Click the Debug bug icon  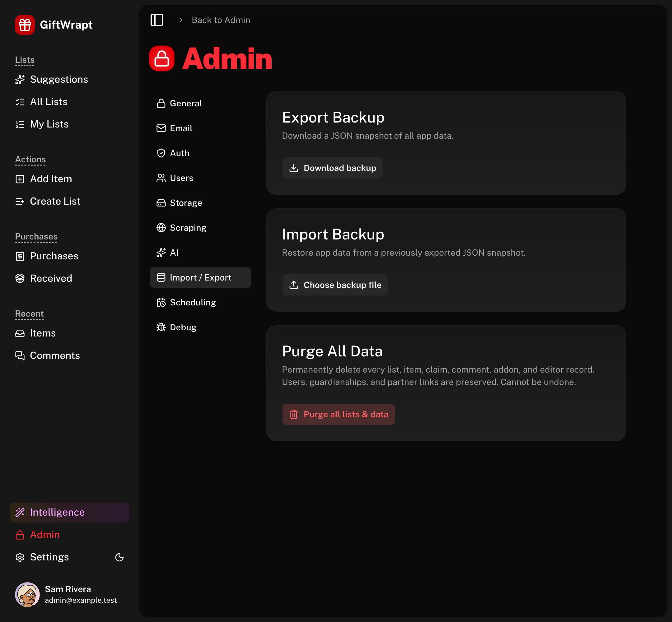[161, 327]
